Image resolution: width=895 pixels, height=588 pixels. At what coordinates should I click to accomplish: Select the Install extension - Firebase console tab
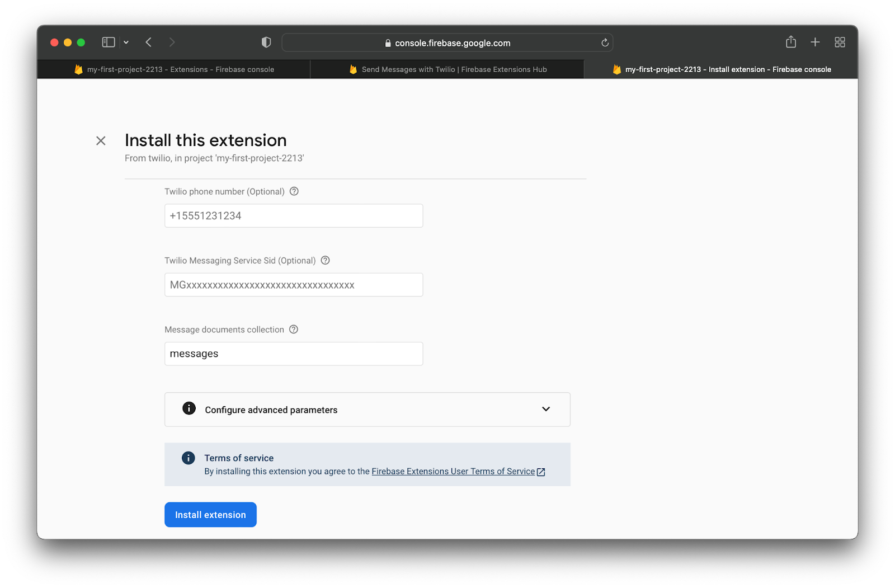coord(721,69)
